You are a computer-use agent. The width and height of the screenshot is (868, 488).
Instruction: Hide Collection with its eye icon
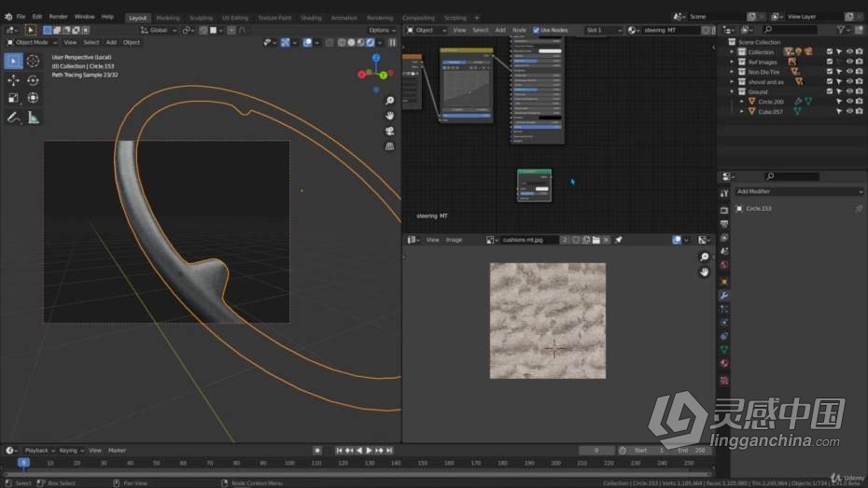[x=849, y=51]
